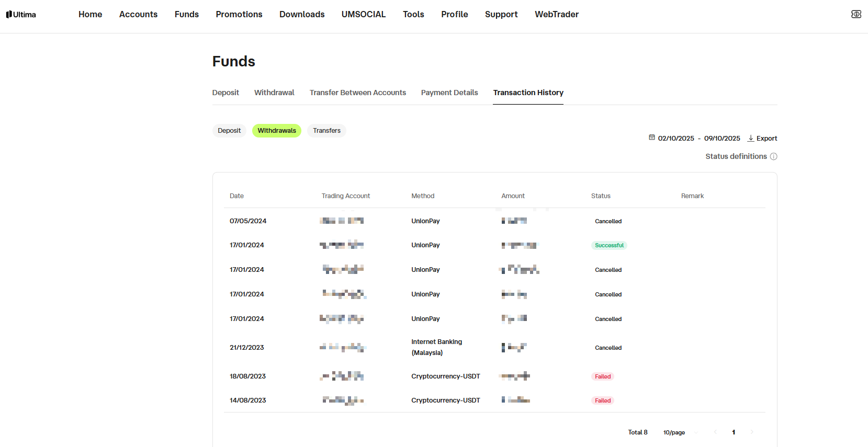This screenshot has width=868, height=447.
Task: Click the Export download arrow icon
Action: click(751, 138)
